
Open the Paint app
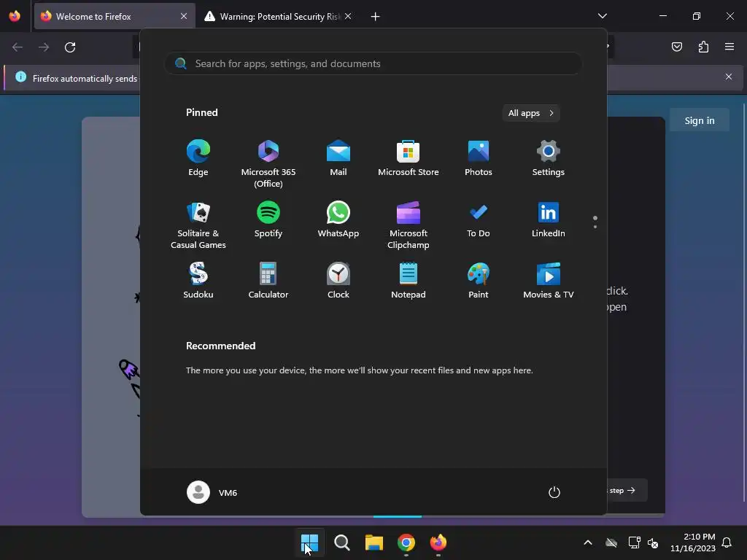coord(479,281)
